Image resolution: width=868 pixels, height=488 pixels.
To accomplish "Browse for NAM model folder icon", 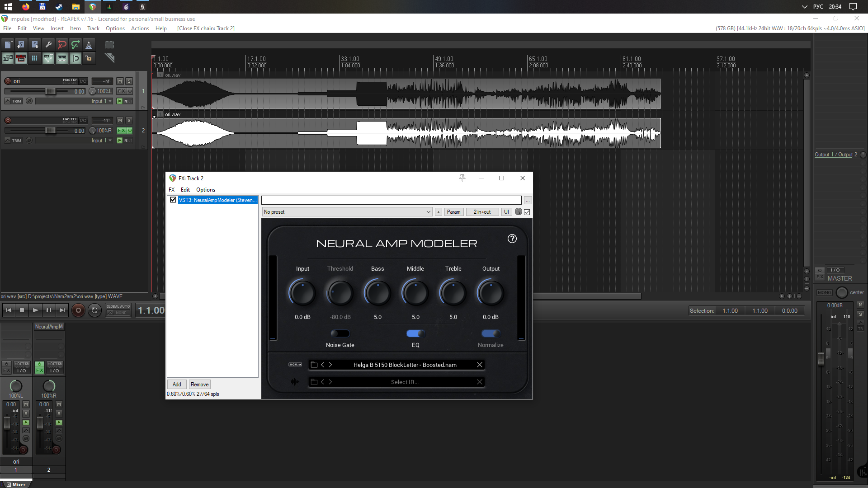I will pos(314,365).
